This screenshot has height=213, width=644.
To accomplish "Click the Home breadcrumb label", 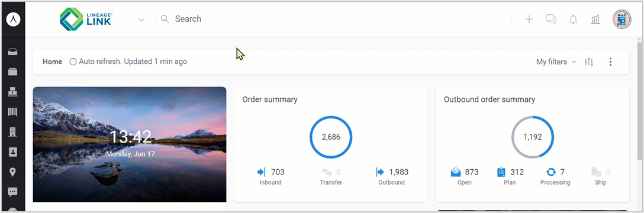I will [x=52, y=62].
